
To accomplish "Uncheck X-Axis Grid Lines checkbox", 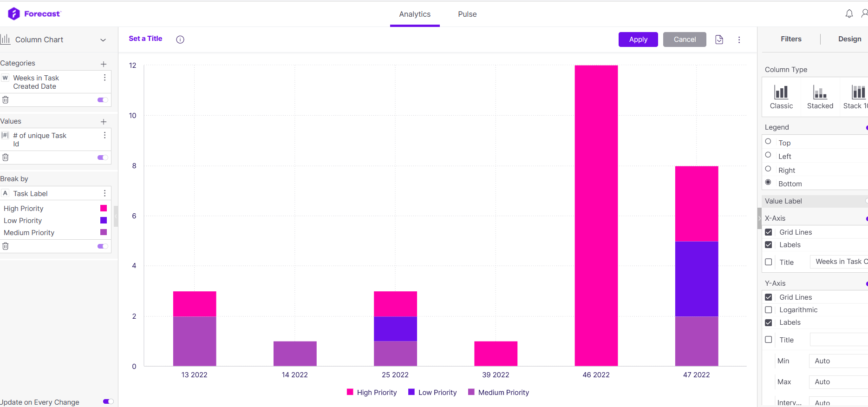I will (x=769, y=232).
